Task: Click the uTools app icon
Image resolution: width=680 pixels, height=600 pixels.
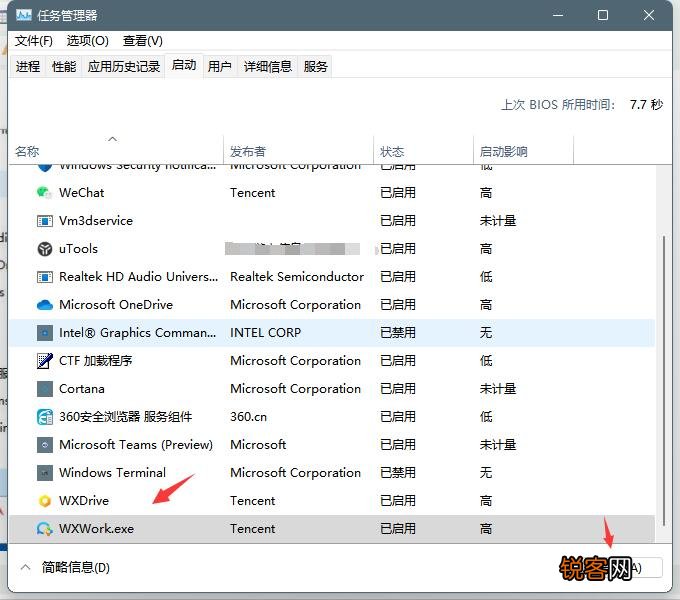Action: pos(44,249)
